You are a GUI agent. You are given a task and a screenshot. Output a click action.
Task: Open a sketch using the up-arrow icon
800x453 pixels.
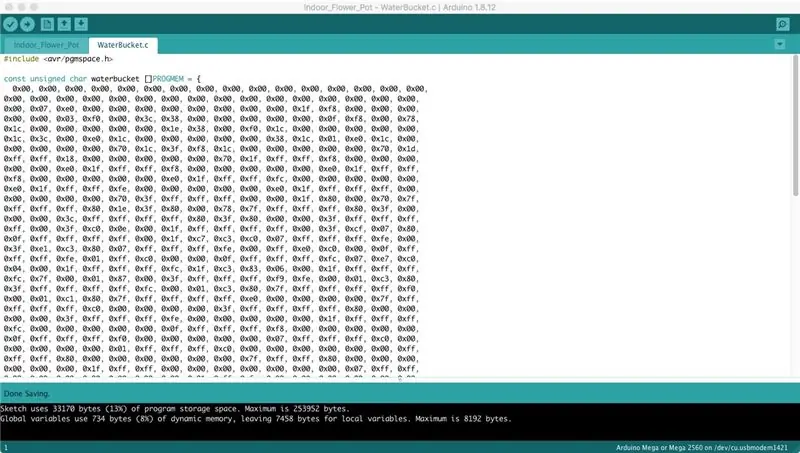pyautogui.click(x=64, y=24)
